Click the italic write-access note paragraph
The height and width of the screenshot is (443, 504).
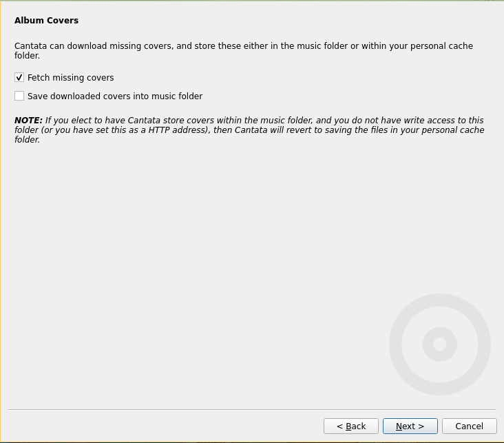262,130
